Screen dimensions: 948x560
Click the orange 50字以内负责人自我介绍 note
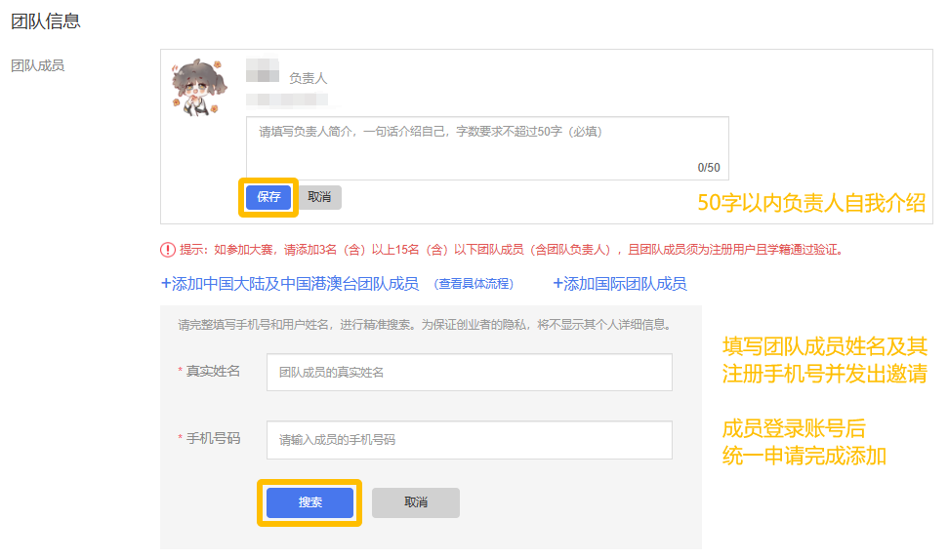[810, 202]
